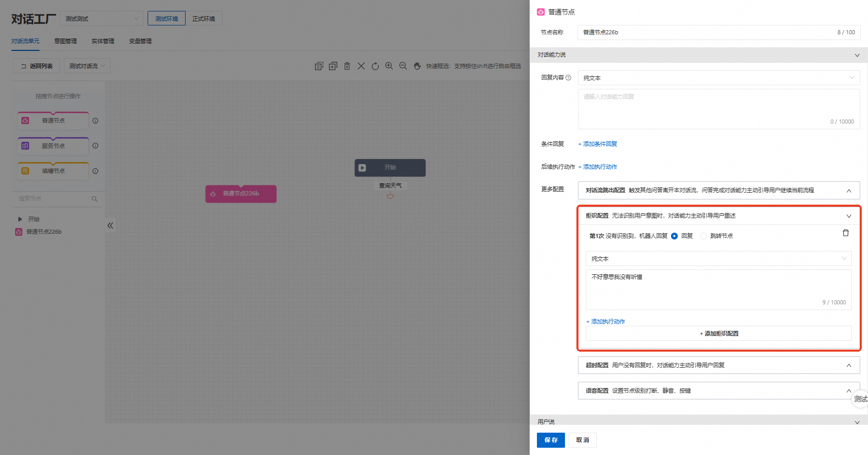
Task: Click the zoom-out magnifier icon
Action: pos(403,66)
